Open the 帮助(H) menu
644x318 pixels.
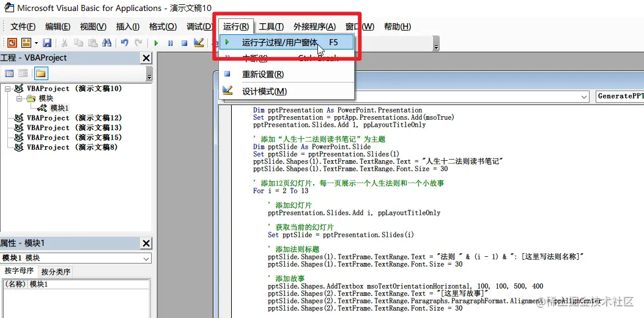click(x=397, y=27)
